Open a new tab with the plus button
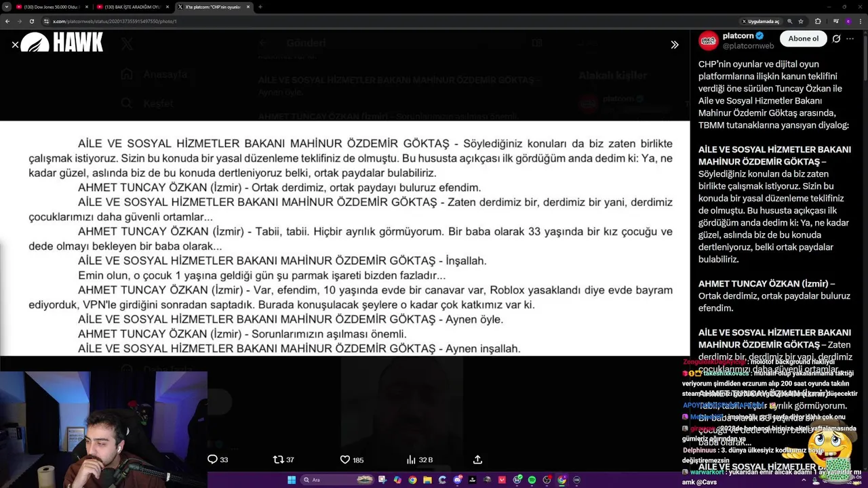The image size is (868, 488). pyautogui.click(x=260, y=7)
